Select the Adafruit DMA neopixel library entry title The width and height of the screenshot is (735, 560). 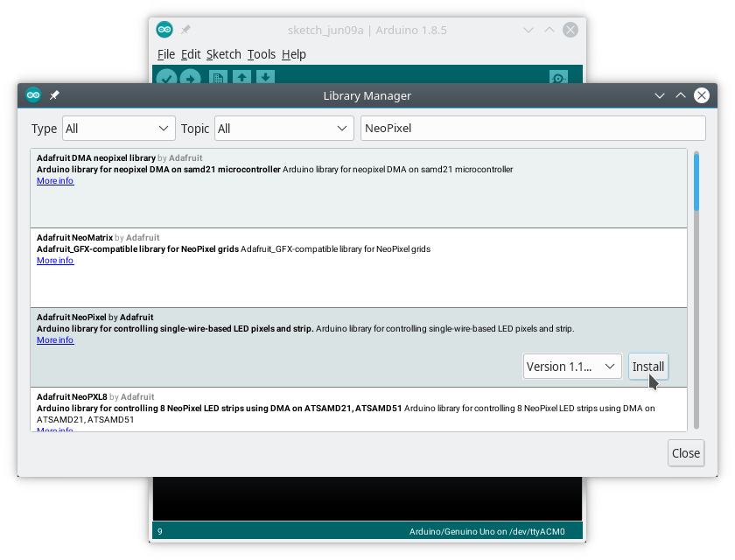(x=96, y=157)
